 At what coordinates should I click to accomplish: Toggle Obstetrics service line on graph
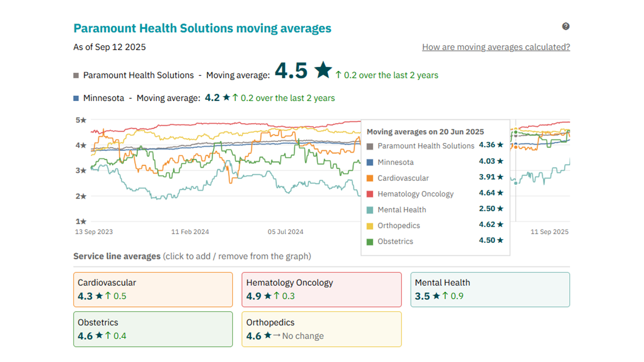point(153,329)
